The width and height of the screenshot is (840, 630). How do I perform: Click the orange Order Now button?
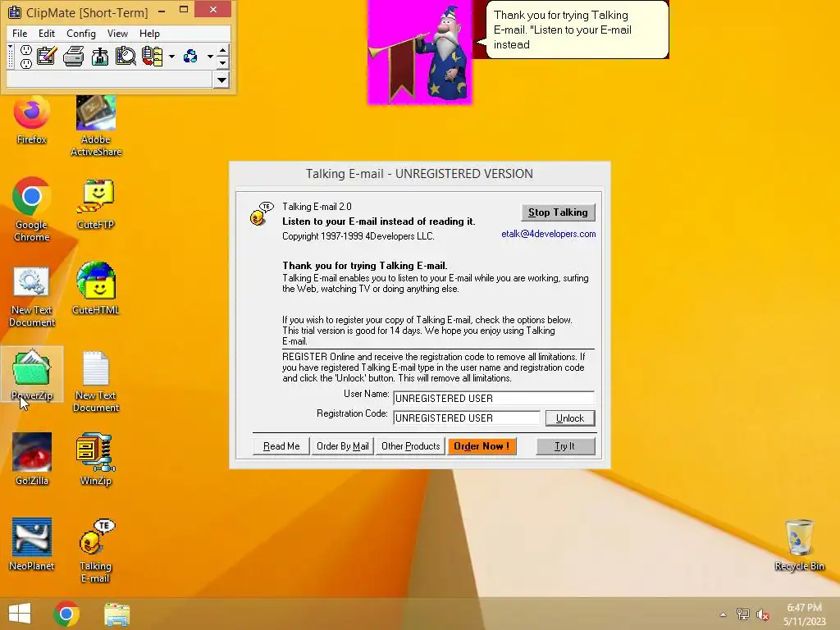click(x=482, y=446)
